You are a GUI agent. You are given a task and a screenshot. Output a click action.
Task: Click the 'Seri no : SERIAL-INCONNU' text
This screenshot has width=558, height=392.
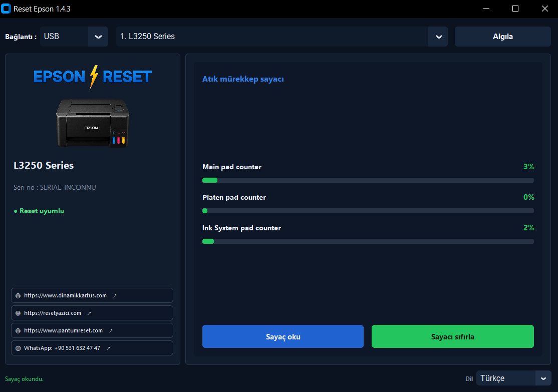[x=55, y=187]
